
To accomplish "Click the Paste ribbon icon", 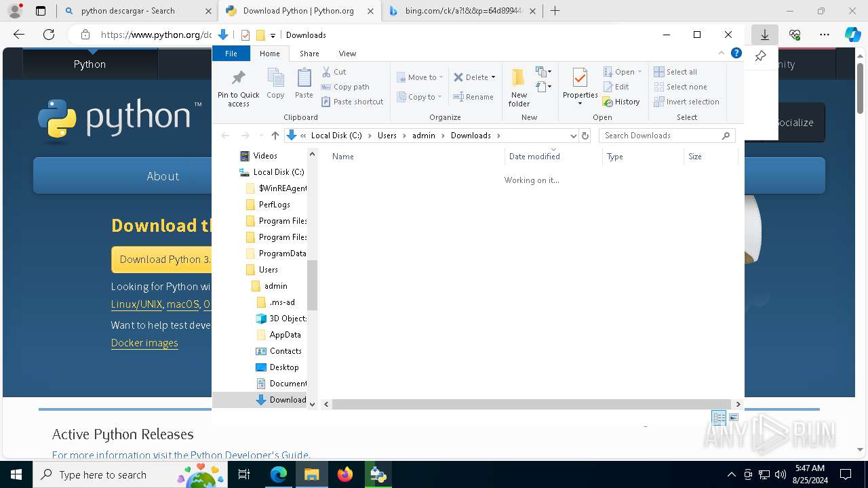I will click(x=304, y=84).
